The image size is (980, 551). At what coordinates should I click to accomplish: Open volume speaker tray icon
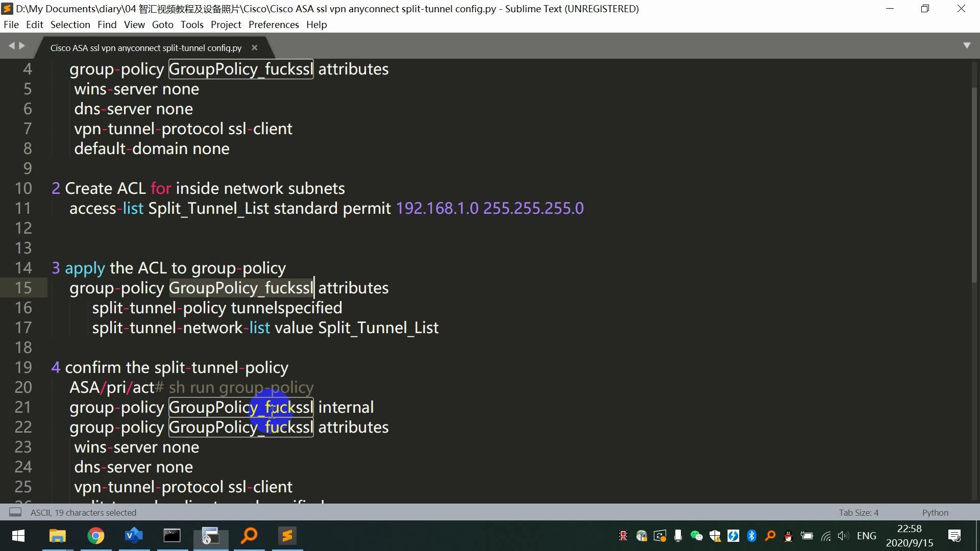point(843,536)
